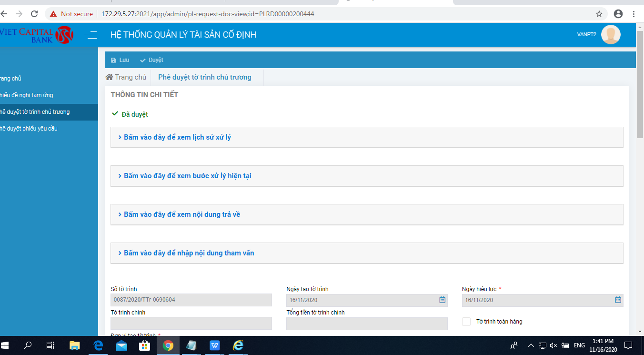Viewport: 644px width, 355px height.
Task: Click the Tờ trình chính input field
Action: coord(191,324)
